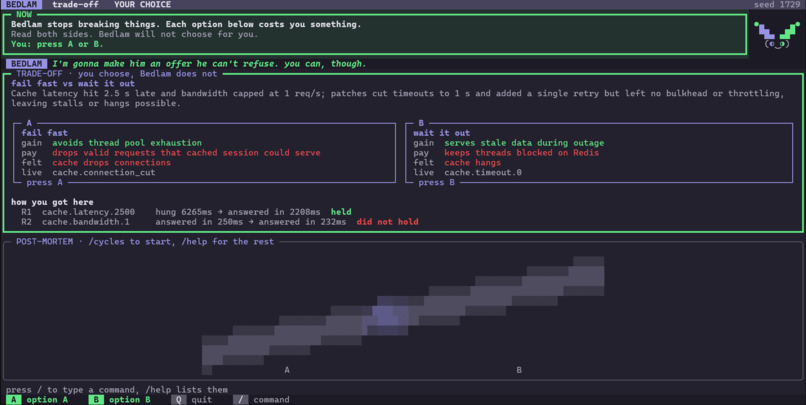This screenshot has width=806, height=405.
Task: Click 'press B' under wait it out
Action: coord(436,182)
